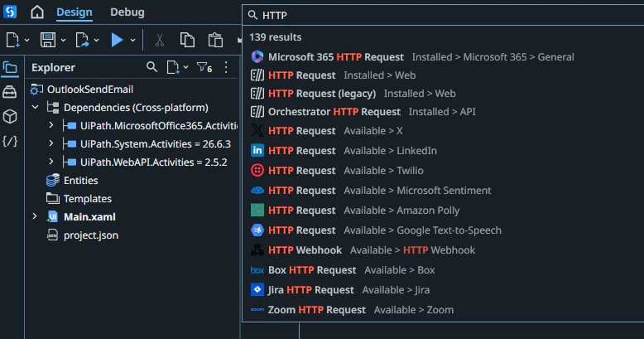Click the magnifier icon in search box
This screenshot has height=339, width=644.
tap(252, 15)
